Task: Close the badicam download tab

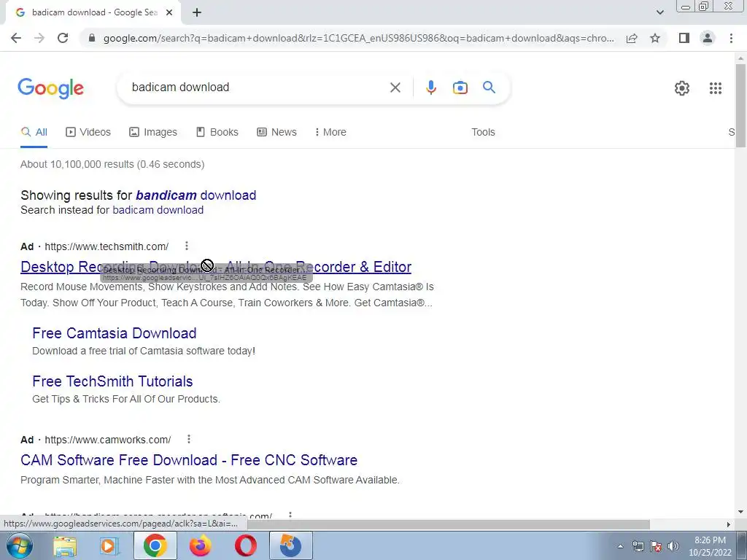Action: (169, 13)
